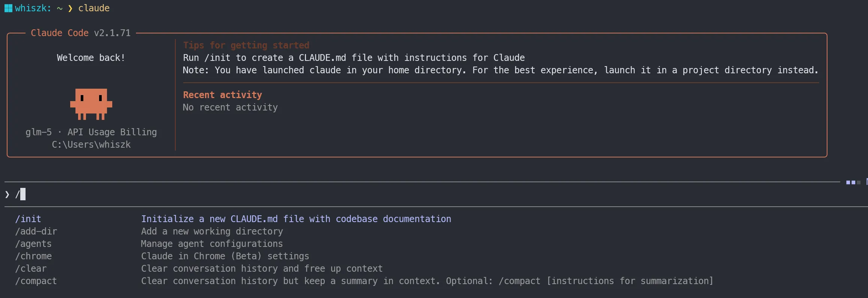The image size is (868, 298).
Task: Click the Recent activity heading
Action: pos(222,95)
